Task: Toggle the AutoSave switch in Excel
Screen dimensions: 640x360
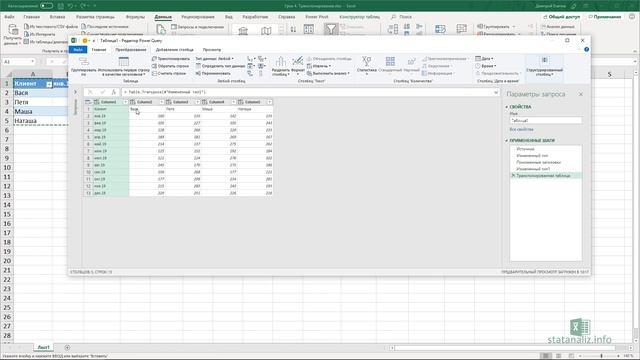Action: pyautogui.click(x=46, y=6)
